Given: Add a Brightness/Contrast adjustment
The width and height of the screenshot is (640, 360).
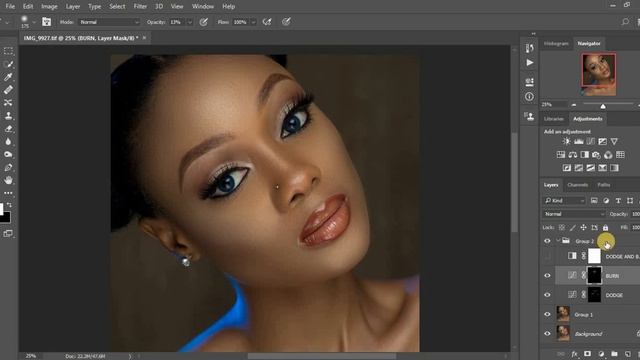Looking at the screenshot, I should coord(567,141).
